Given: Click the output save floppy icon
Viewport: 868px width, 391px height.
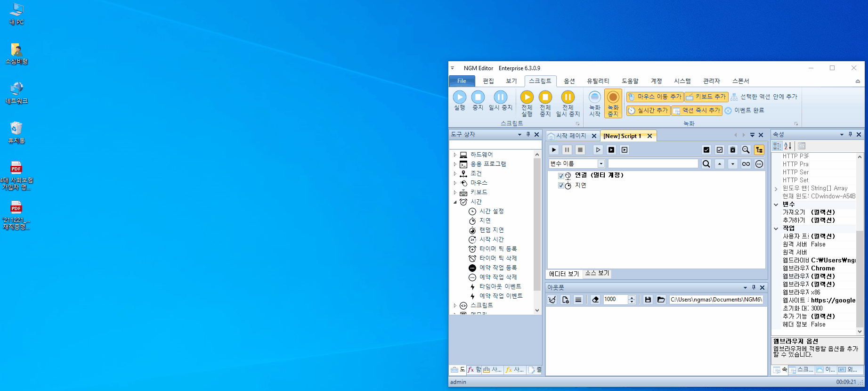Looking at the screenshot, I should pos(648,300).
